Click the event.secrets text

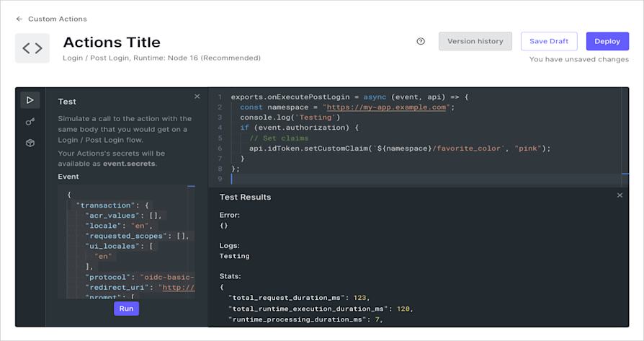point(129,164)
